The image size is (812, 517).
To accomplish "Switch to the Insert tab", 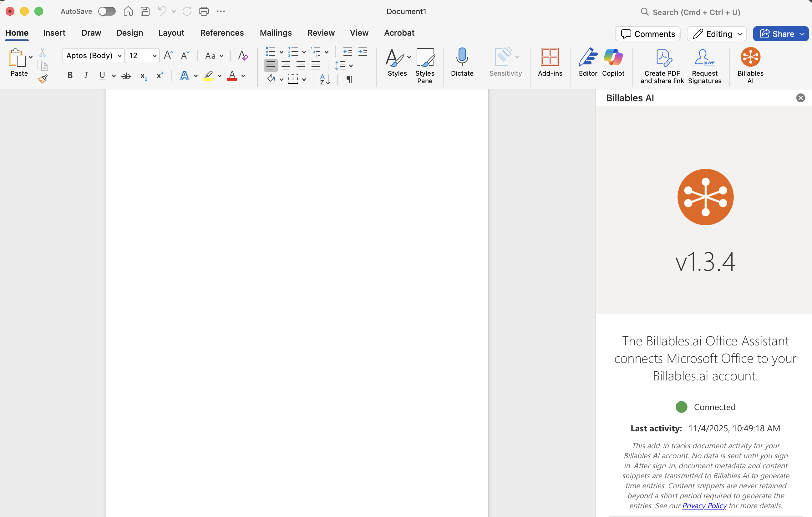I will click(x=54, y=33).
